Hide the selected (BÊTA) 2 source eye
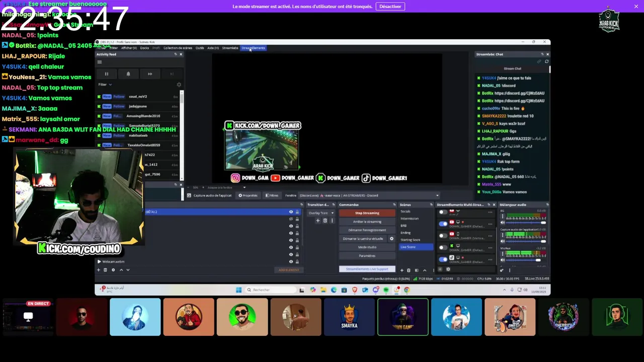The width and height of the screenshot is (644, 362). pos(291,212)
